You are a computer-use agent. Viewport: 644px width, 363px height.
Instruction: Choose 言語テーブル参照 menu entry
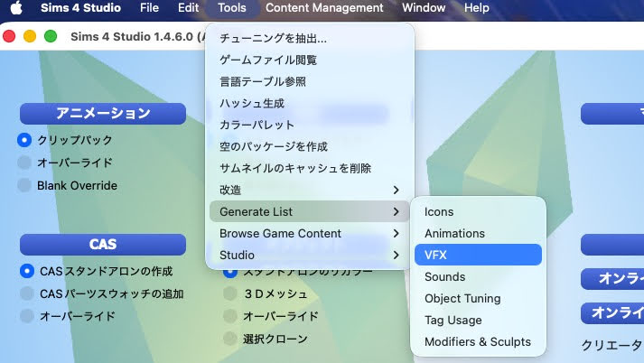[x=309, y=81]
